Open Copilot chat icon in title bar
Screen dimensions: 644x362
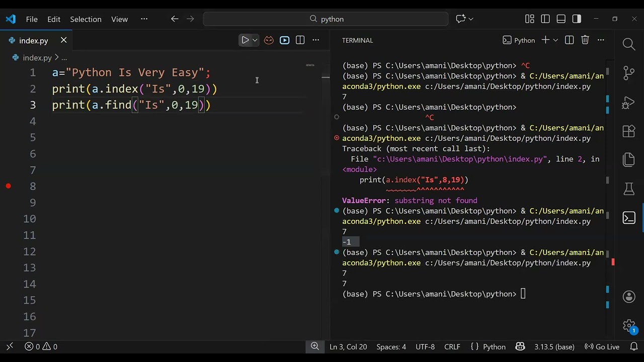tap(460, 19)
